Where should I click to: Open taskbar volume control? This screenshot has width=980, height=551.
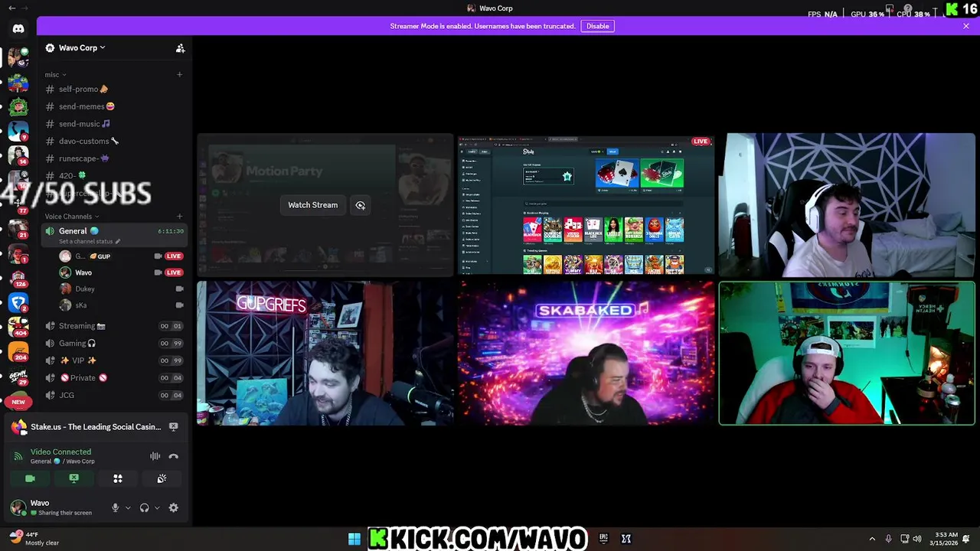pos(917,539)
